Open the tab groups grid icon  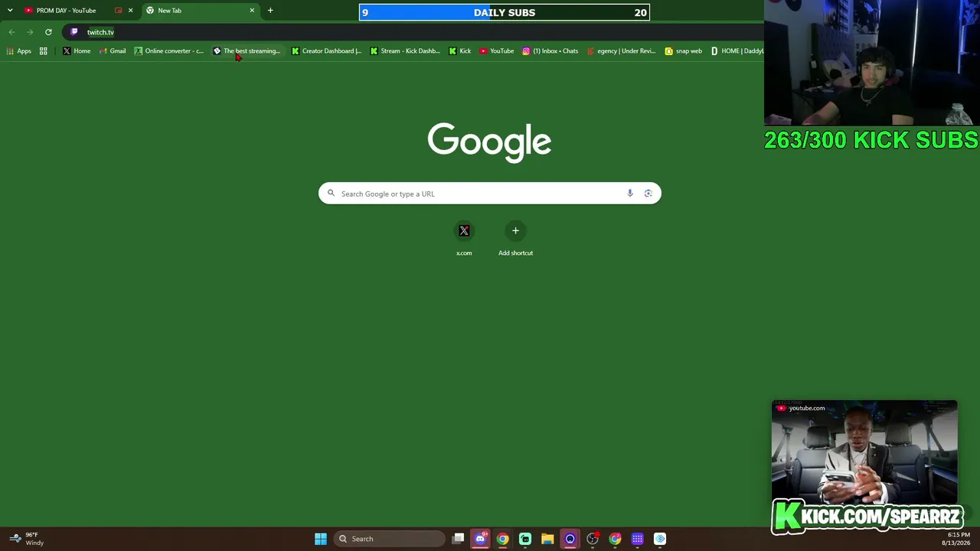44,51
